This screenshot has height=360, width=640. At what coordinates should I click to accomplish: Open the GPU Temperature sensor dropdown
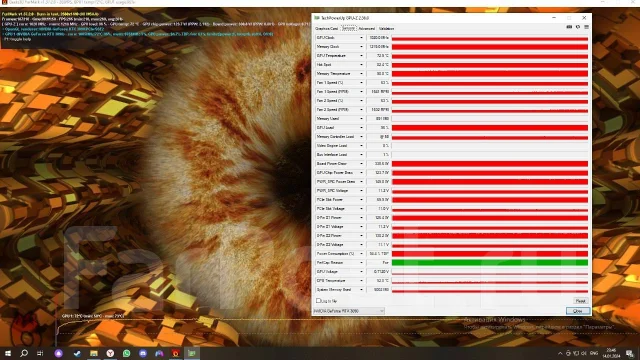point(361,56)
